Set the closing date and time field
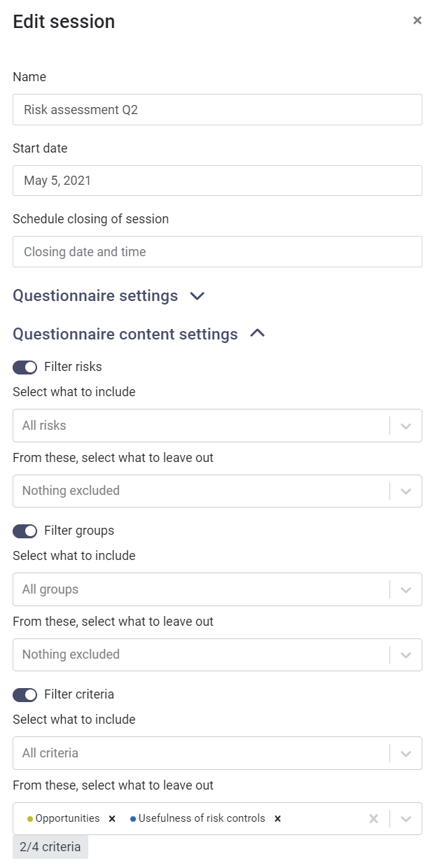 coord(217,252)
